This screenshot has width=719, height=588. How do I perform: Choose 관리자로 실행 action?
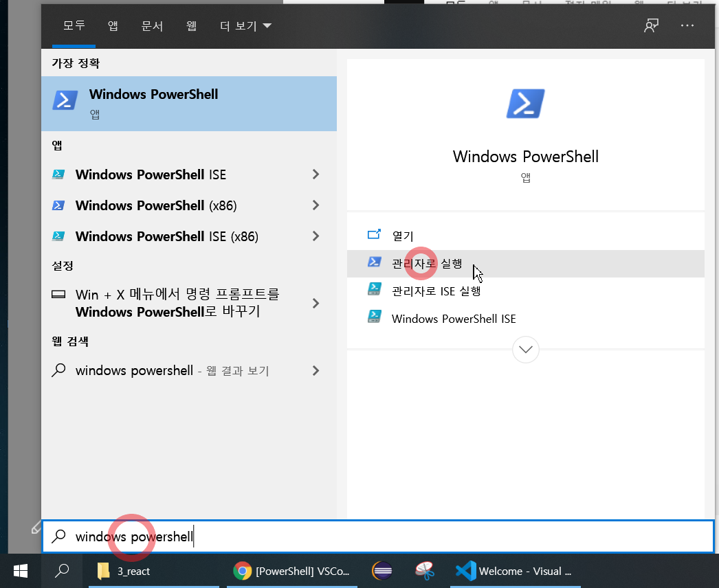click(x=525, y=264)
